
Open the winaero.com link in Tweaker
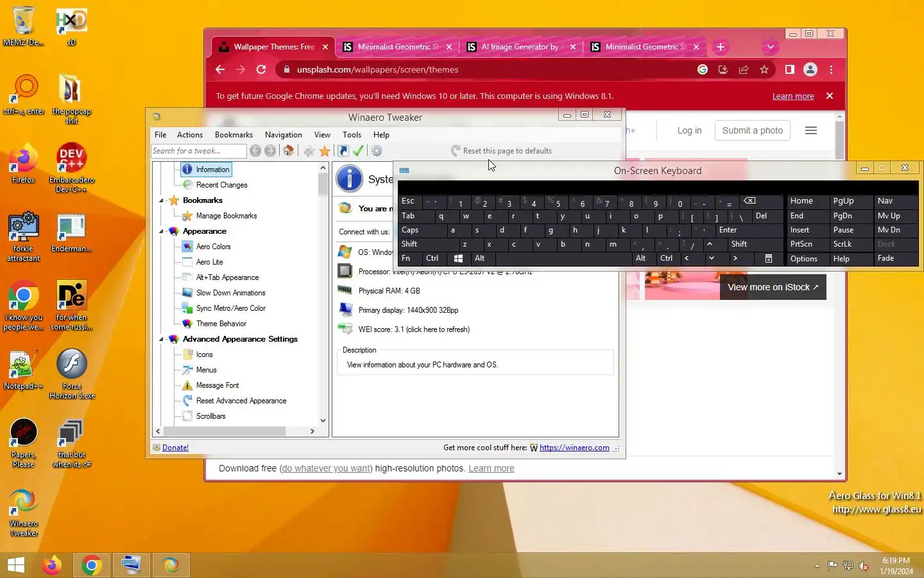(x=574, y=448)
